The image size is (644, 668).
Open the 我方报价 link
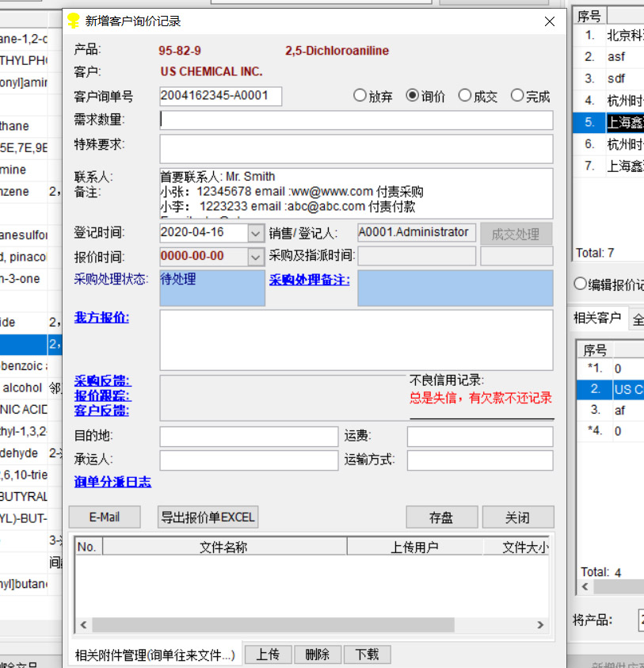(101, 318)
